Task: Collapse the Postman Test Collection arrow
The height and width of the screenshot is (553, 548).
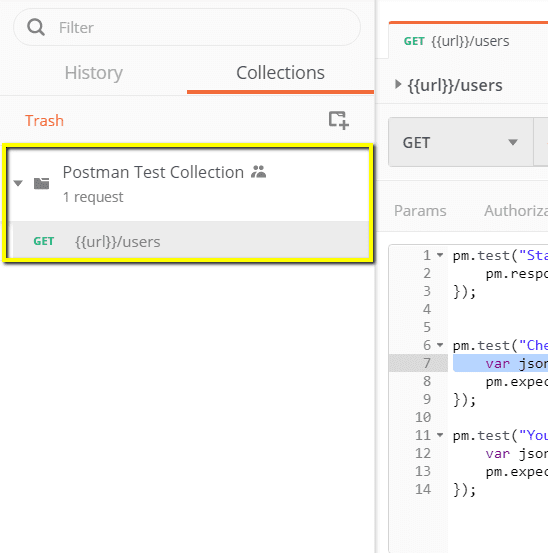Action: click(x=18, y=183)
